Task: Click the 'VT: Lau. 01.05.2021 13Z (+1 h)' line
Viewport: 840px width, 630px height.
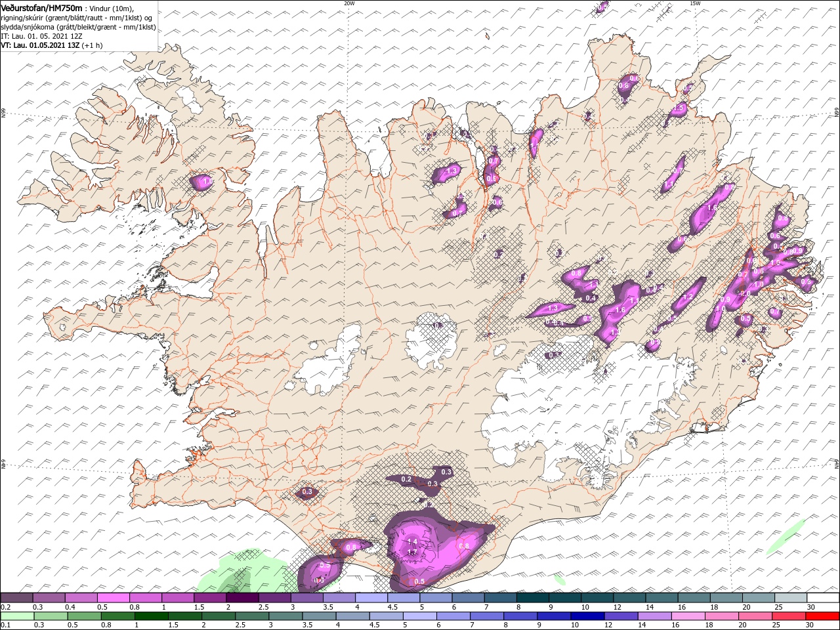Action: [x=51, y=45]
